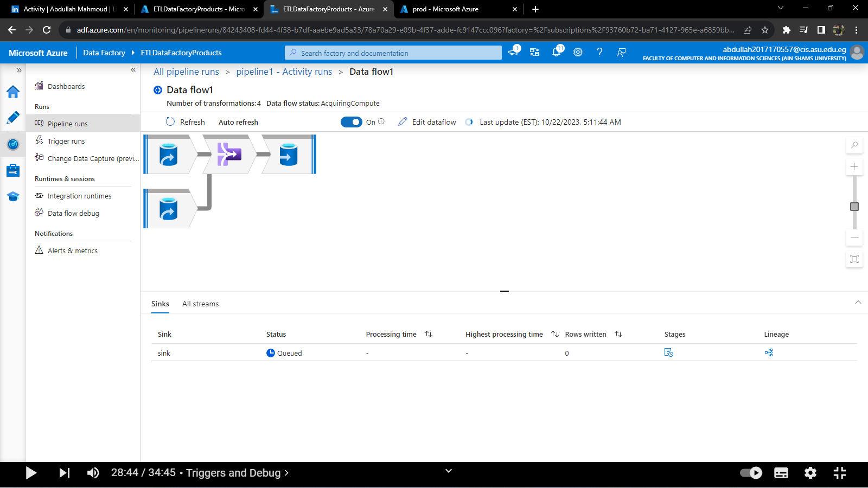868x488 pixels.
Task: Open the help question mark menu
Action: pyautogui.click(x=599, y=52)
